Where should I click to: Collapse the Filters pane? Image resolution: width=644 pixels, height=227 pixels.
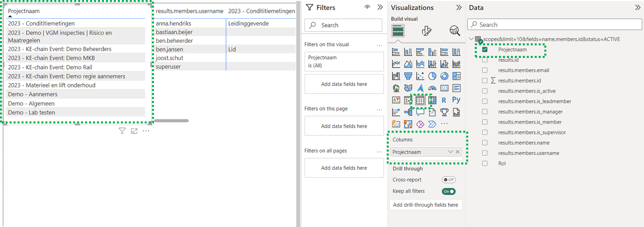click(380, 7)
